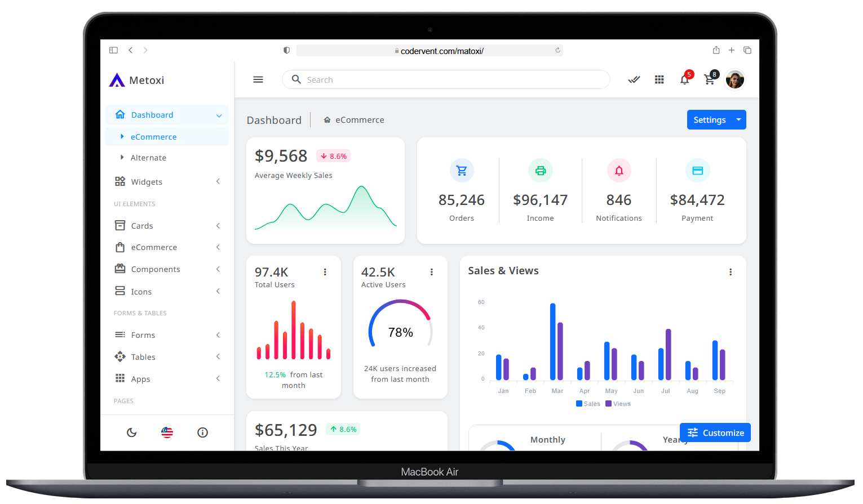
Task: Click the double checkmark icon
Action: tap(634, 80)
